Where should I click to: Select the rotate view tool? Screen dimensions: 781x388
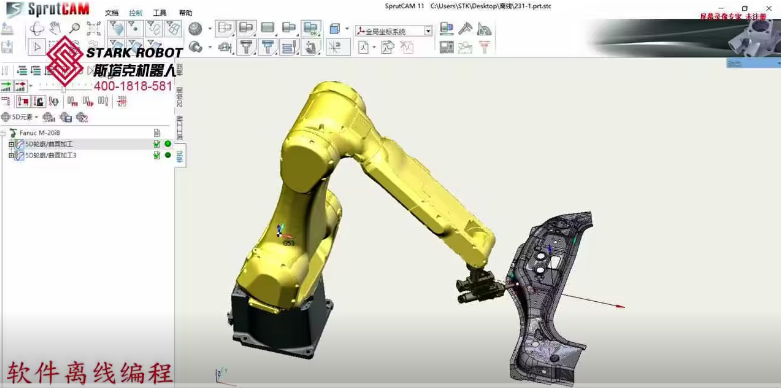pyautogui.click(x=36, y=28)
